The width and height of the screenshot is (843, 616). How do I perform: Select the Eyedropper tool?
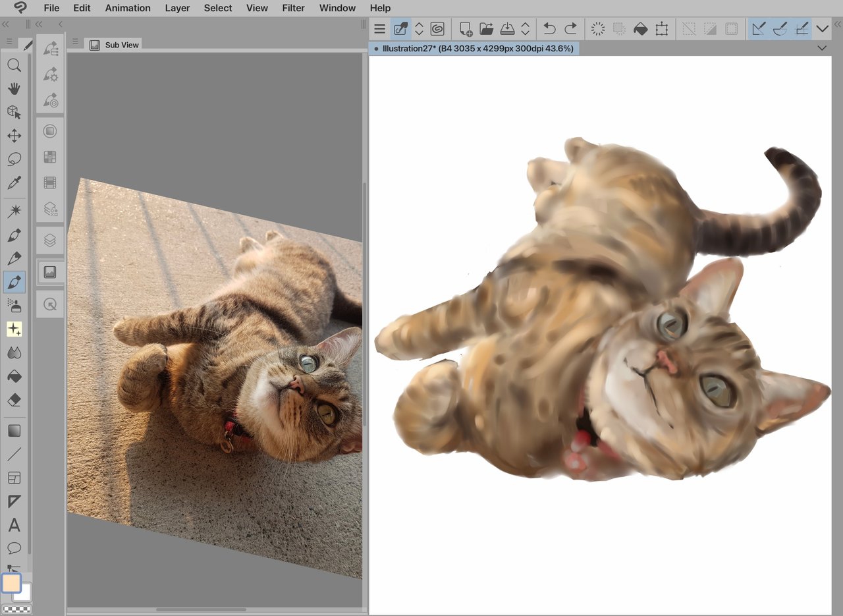click(14, 183)
